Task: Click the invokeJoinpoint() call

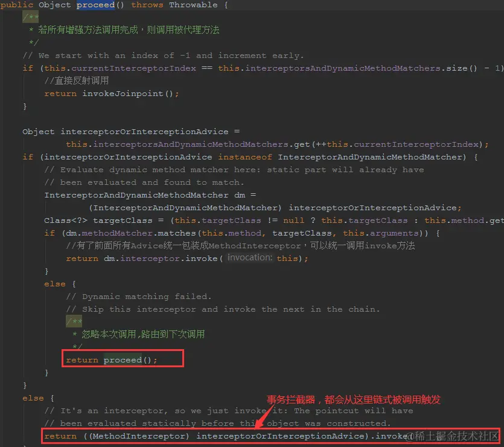Action: pyautogui.click(x=127, y=94)
